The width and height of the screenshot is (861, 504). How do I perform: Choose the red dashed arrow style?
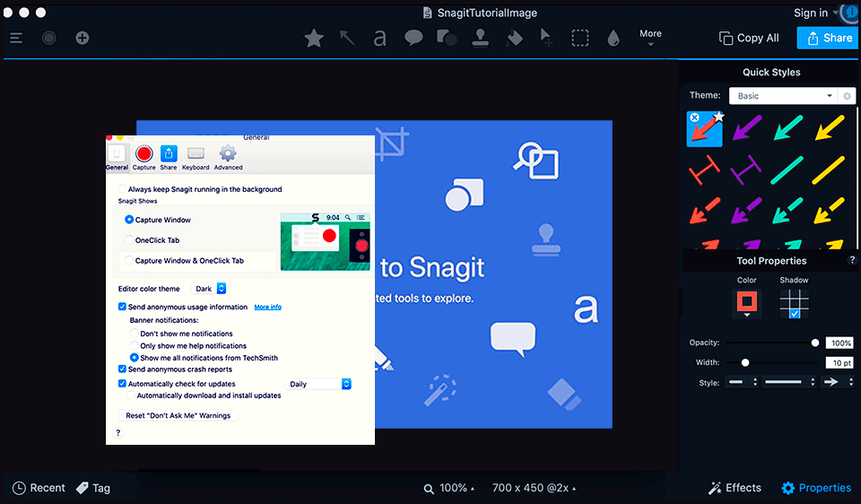(705, 211)
